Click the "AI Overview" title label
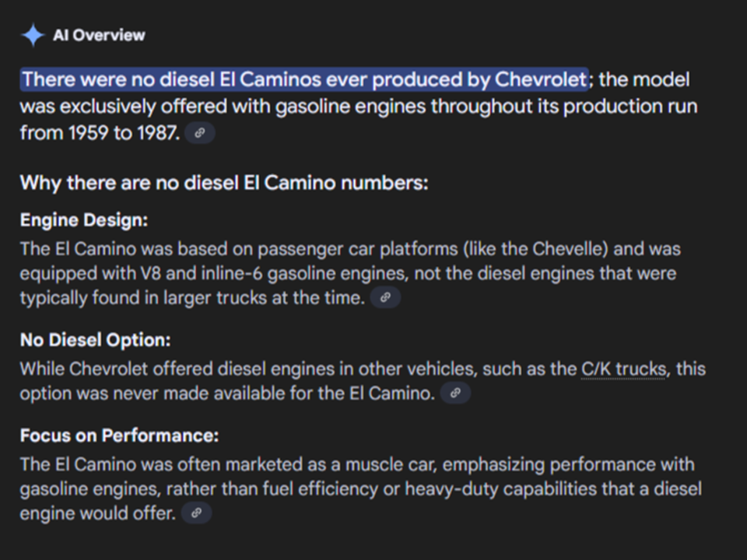Viewport: 747px width, 560px height. tap(99, 35)
